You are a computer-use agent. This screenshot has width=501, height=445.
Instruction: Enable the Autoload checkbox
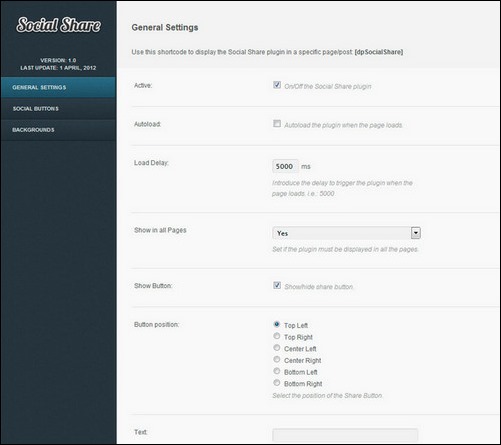(277, 124)
